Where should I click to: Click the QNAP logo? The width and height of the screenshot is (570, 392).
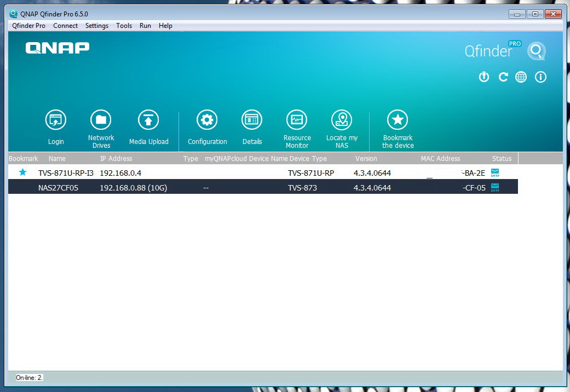(x=57, y=48)
